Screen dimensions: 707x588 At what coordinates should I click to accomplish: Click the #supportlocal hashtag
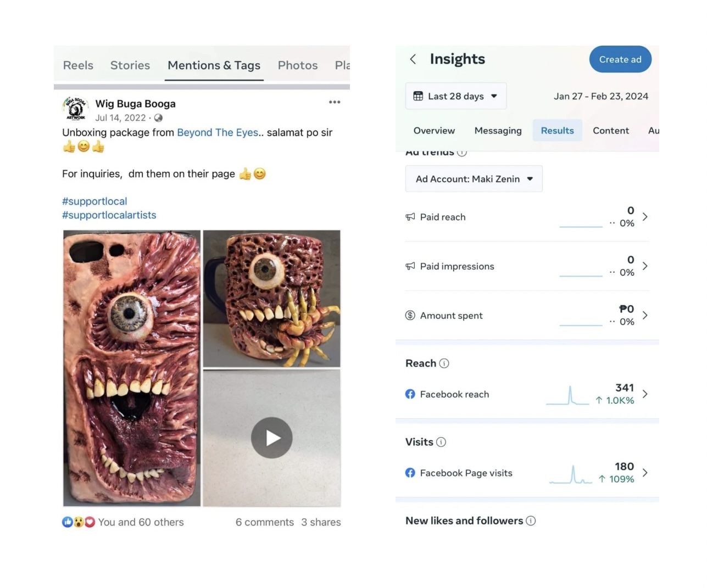pos(94,201)
